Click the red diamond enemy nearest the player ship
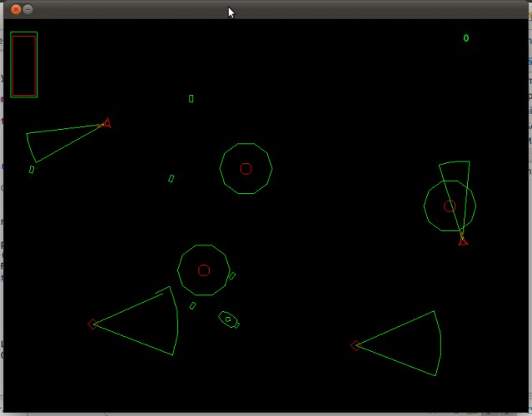This screenshot has width=532, height=416. 92,324
